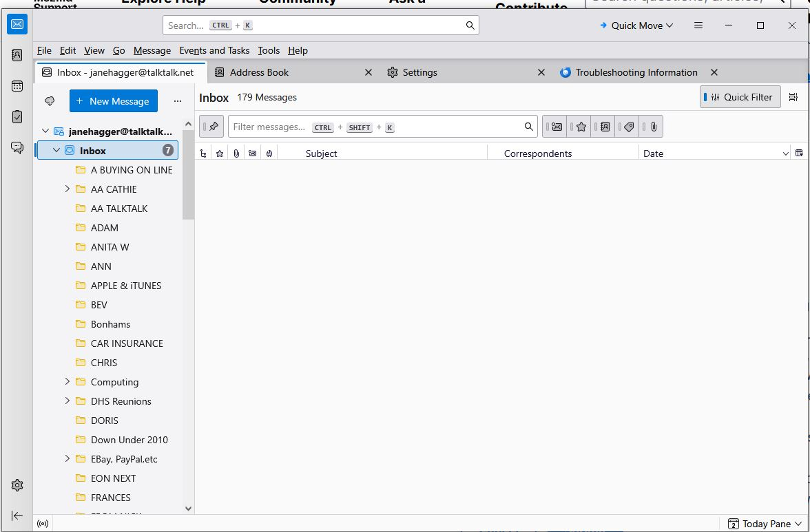
Task: Click folder pane scroll down arrow
Action: click(x=189, y=509)
